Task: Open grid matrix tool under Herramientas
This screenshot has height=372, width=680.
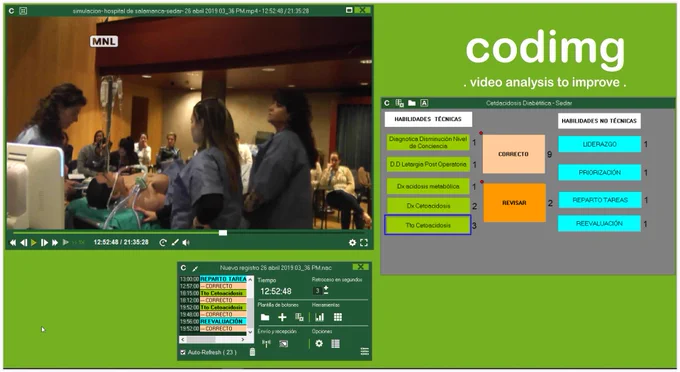Action: pyautogui.click(x=338, y=317)
